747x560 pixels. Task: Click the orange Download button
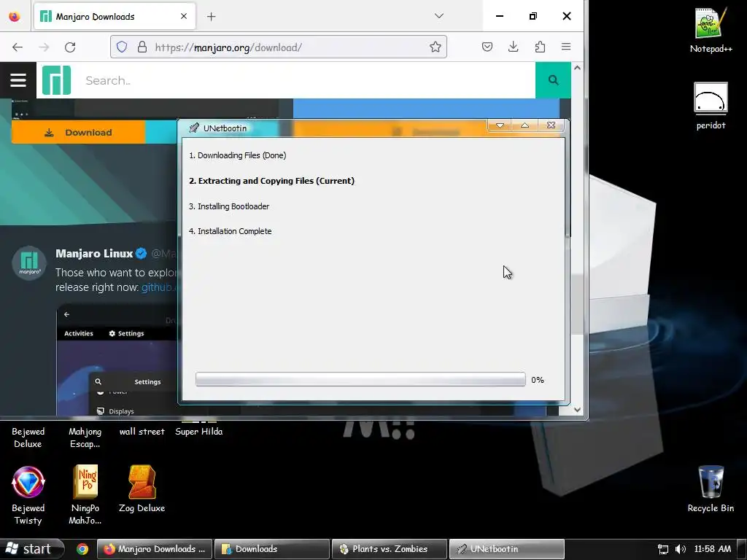click(x=79, y=133)
